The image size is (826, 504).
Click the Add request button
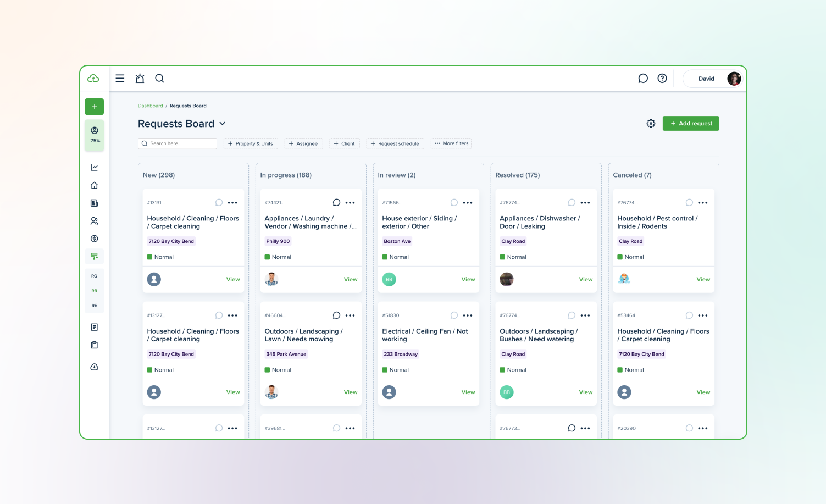[691, 124]
